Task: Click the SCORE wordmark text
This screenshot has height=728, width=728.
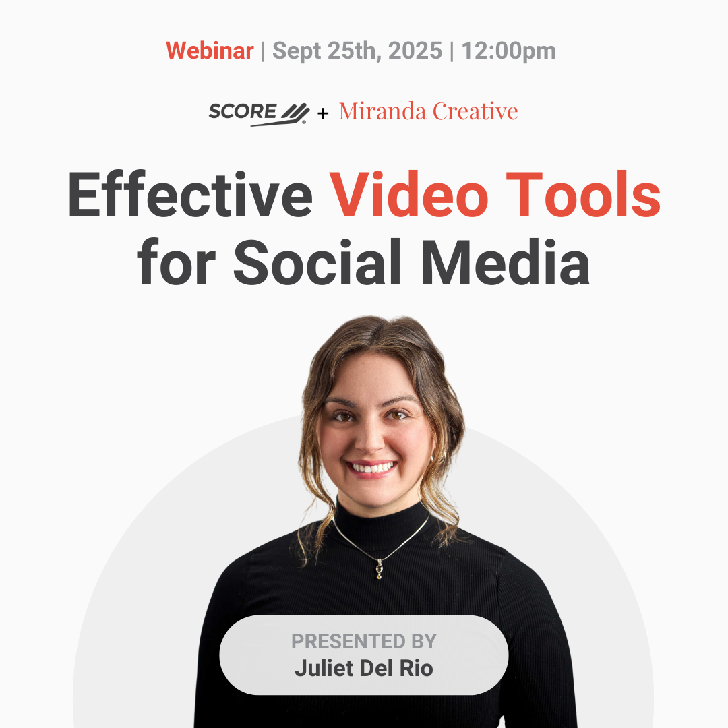Action: pyautogui.click(x=243, y=111)
